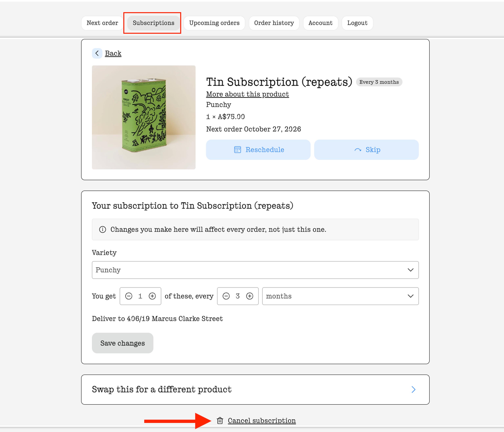Screen dimensions: 504x432
Task: Switch to the Next order tab
Action: tap(102, 23)
